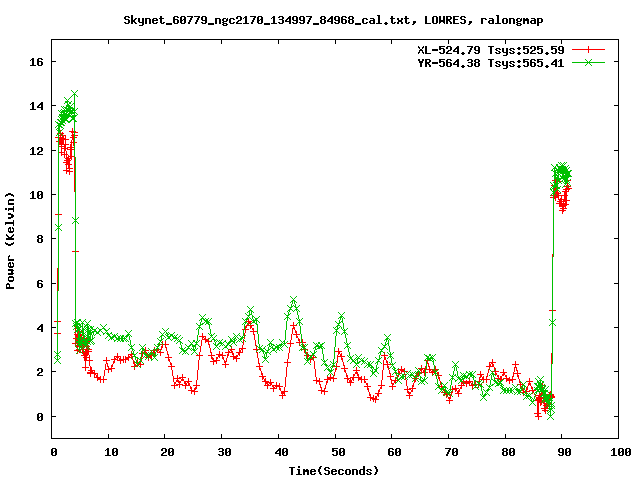Click the x-axis tick label 80
The image size is (640, 480).
click(508, 452)
